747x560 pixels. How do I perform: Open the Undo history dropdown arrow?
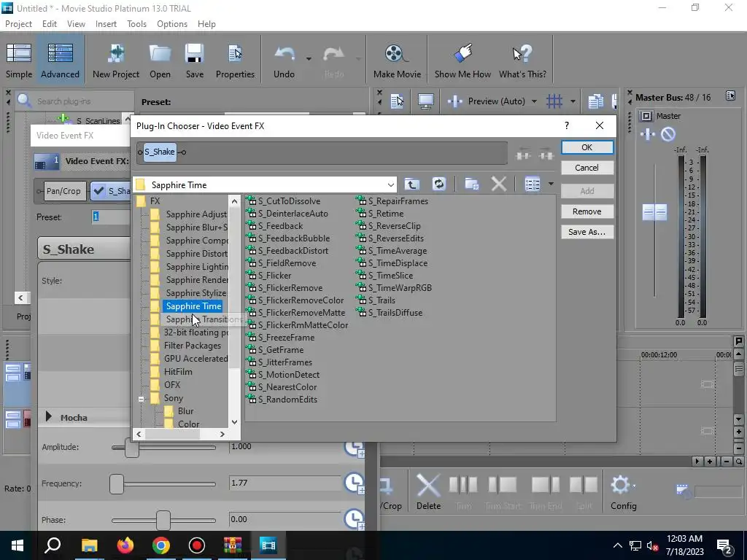point(309,59)
